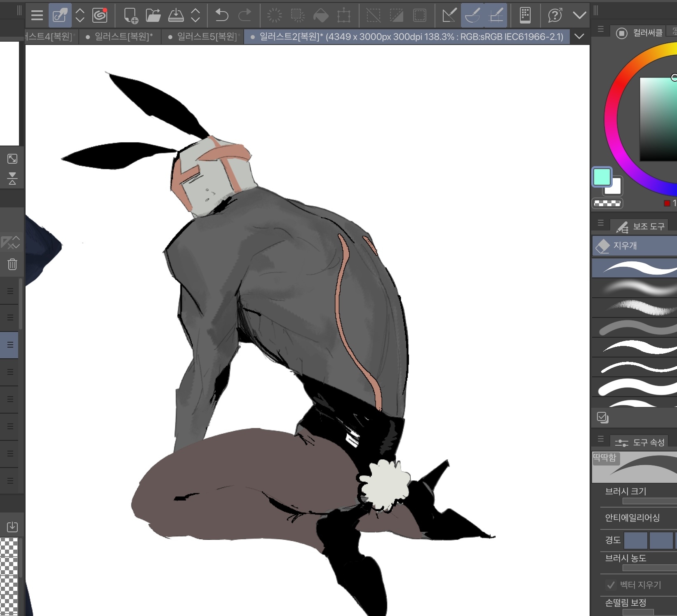Click the Redo arrow icon

(x=245, y=16)
